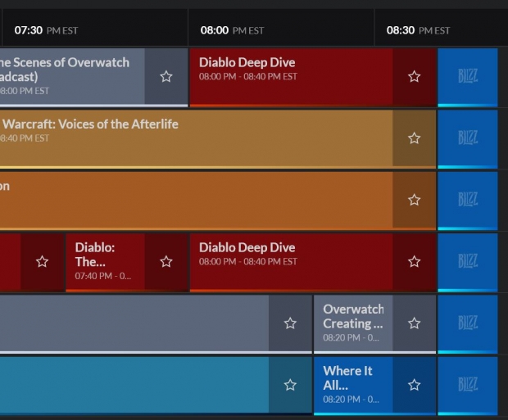
Task: Favorite the Behind the Scenes of Overwatch session star
Action: pyautogui.click(x=166, y=77)
